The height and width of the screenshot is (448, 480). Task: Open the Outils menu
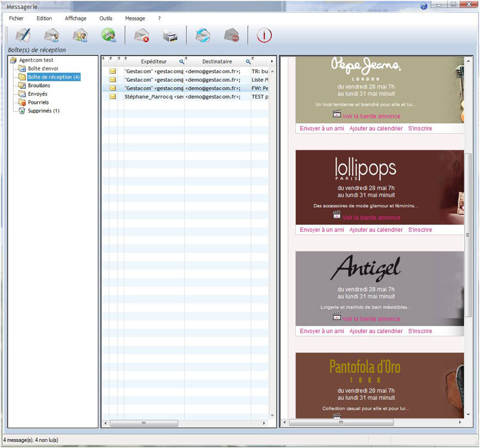click(106, 19)
